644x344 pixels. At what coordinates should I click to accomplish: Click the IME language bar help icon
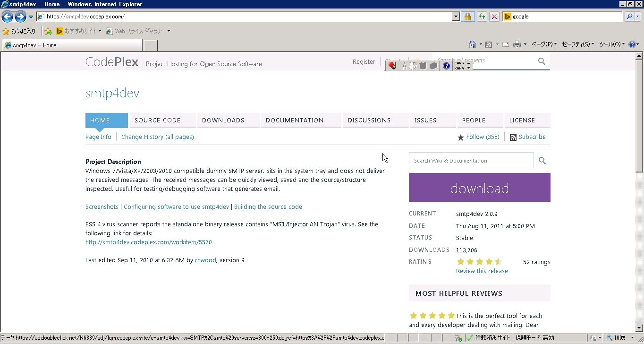point(446,66)
